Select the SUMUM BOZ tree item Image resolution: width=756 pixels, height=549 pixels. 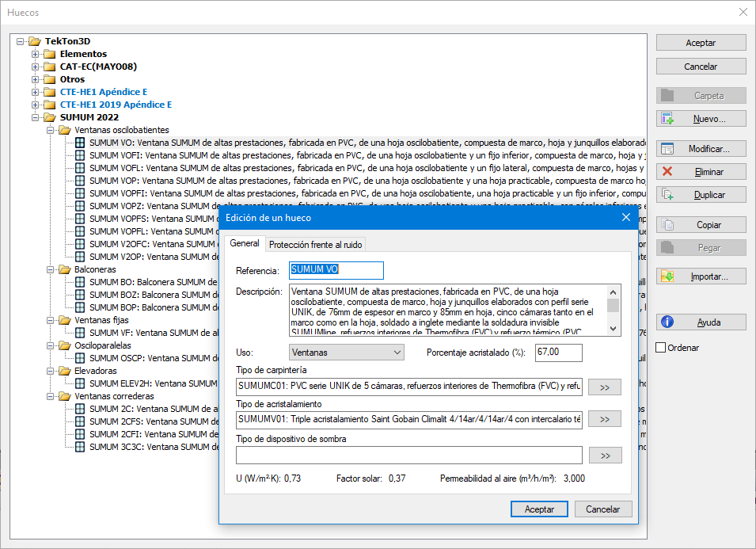pos(154,294)
